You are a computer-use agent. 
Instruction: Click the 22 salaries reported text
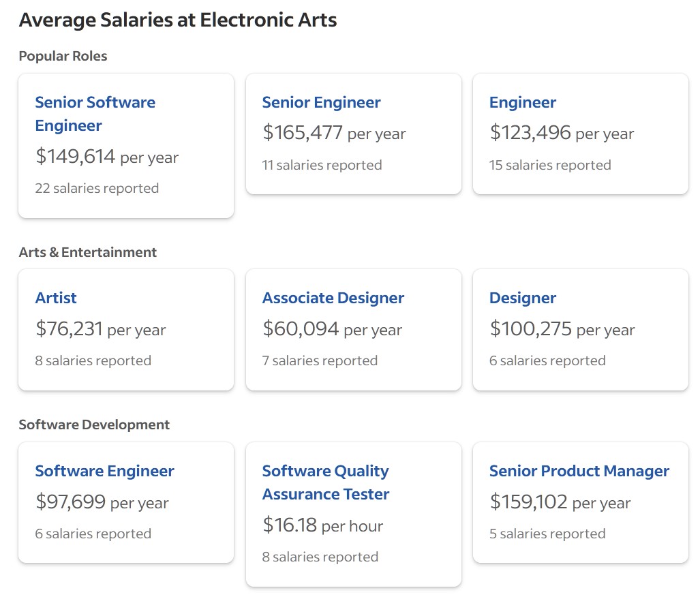pyautogui.click(x=97, y=188)
